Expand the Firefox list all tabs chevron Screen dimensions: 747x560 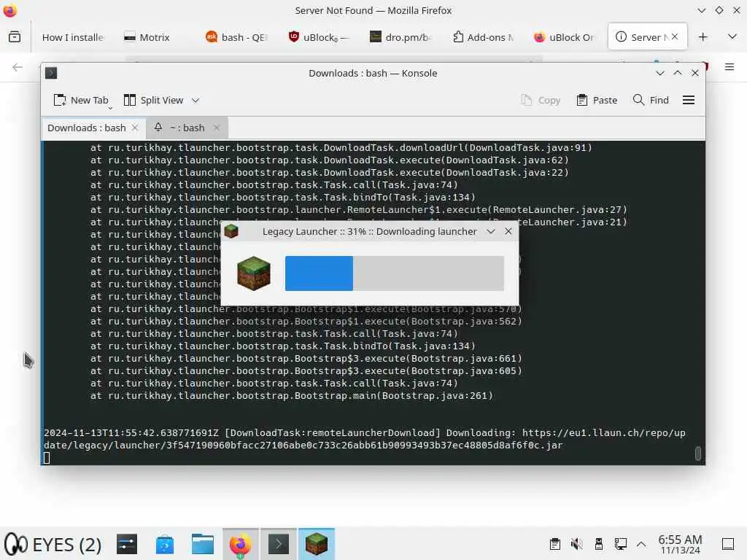coord(732,36)
